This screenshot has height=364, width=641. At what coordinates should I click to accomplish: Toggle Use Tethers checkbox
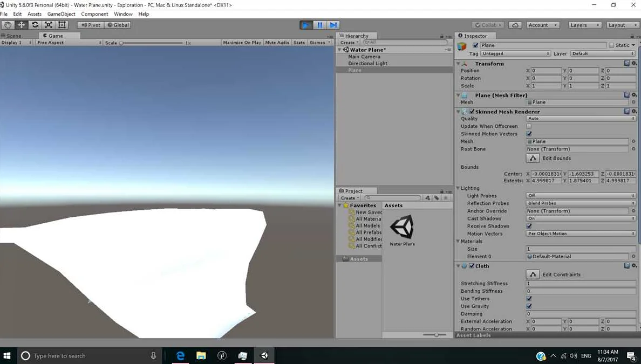pos(529,299)
